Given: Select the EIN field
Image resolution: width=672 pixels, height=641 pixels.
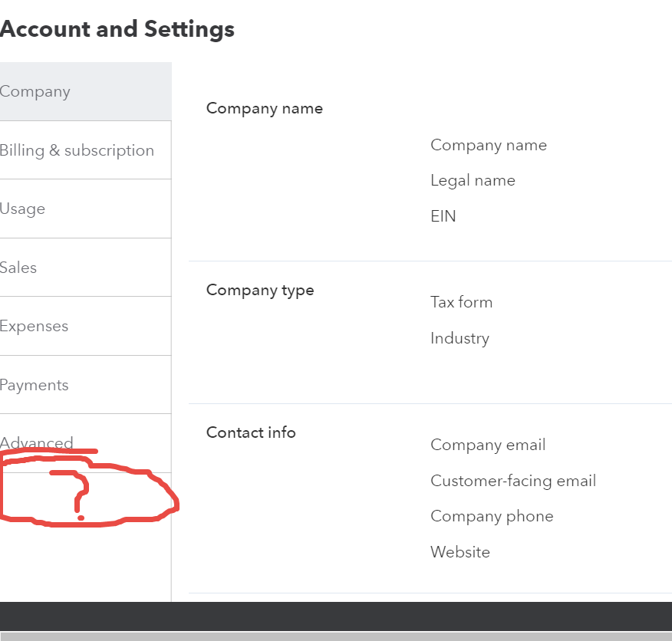Looking at the screenshot, I should (x=443, y=216).
